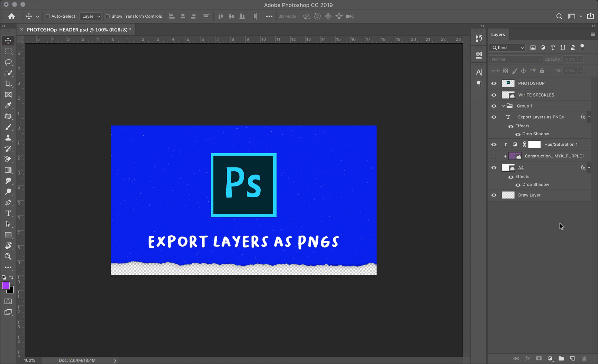Select the Eyedropper tool
The width and height of the screenshot is (598, 364).
point(8,106)
